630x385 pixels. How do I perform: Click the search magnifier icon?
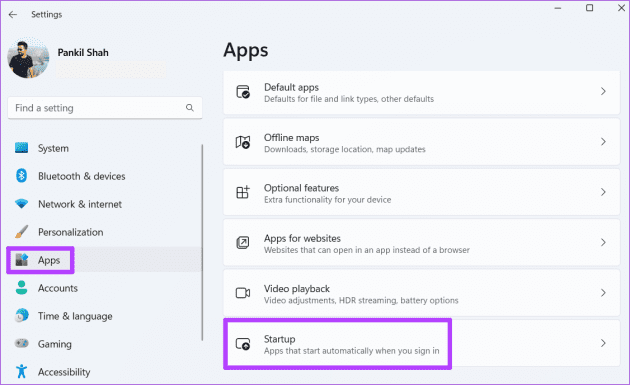[x=190, y=108]
